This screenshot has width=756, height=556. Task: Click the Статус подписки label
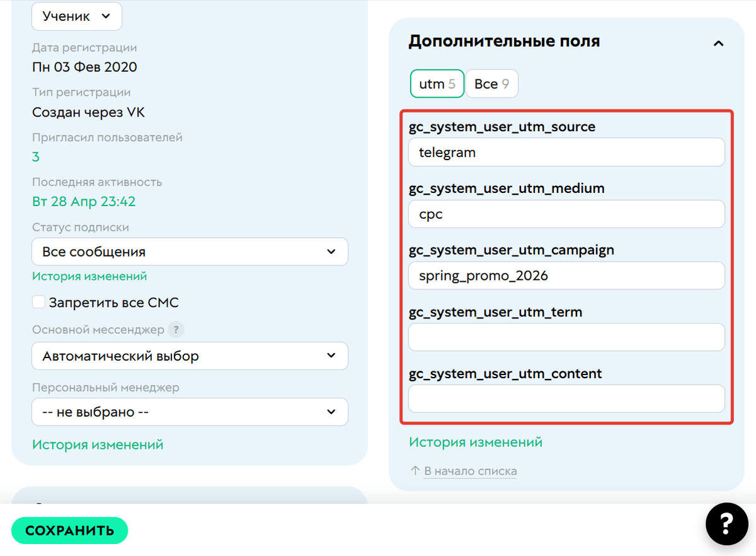tap(81, 228)
